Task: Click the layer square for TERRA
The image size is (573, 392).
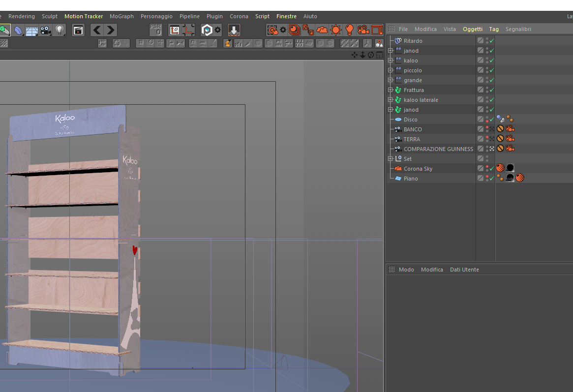Action: [481, 139]
